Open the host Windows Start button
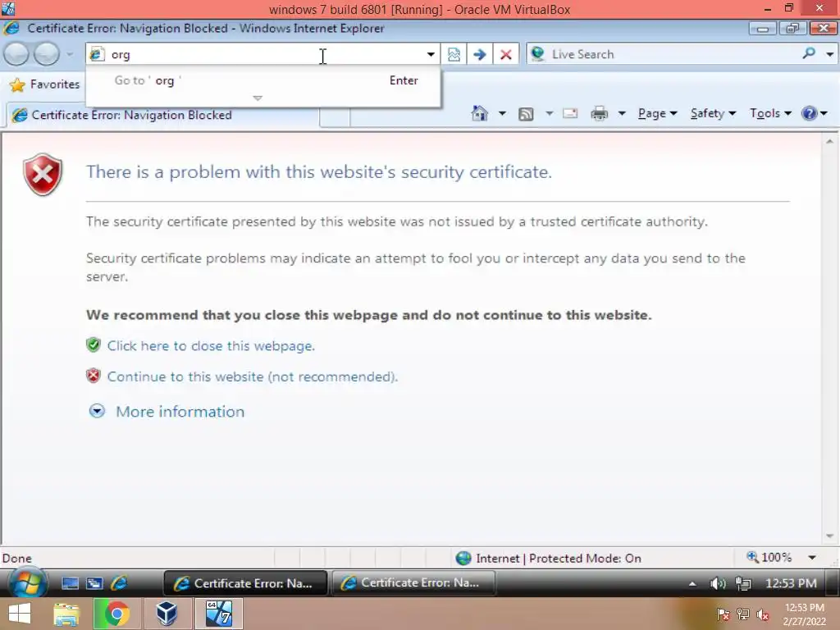Viewport: 840px width, 630px height. 20,614
